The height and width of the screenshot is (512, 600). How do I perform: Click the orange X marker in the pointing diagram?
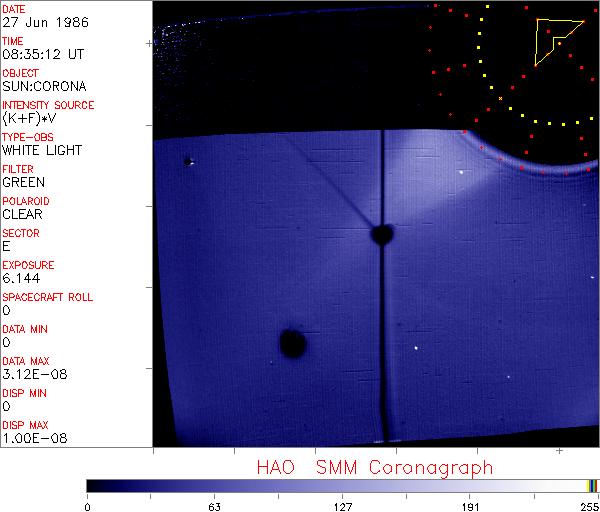[500, 99]
